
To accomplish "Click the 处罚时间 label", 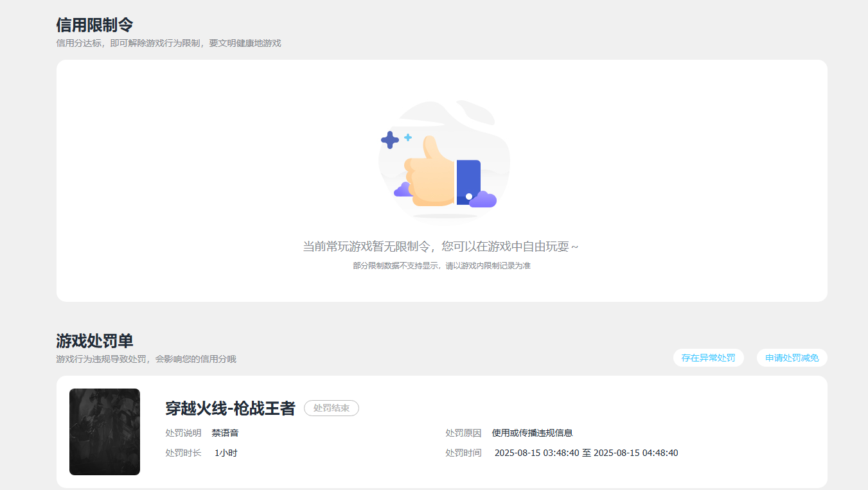I will coord(463,453).
